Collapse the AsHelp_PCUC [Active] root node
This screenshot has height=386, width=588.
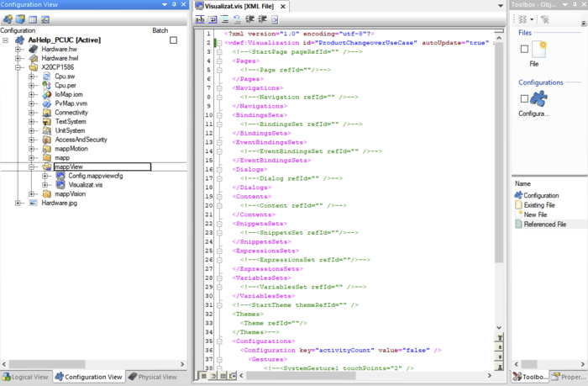pos(6,40)
